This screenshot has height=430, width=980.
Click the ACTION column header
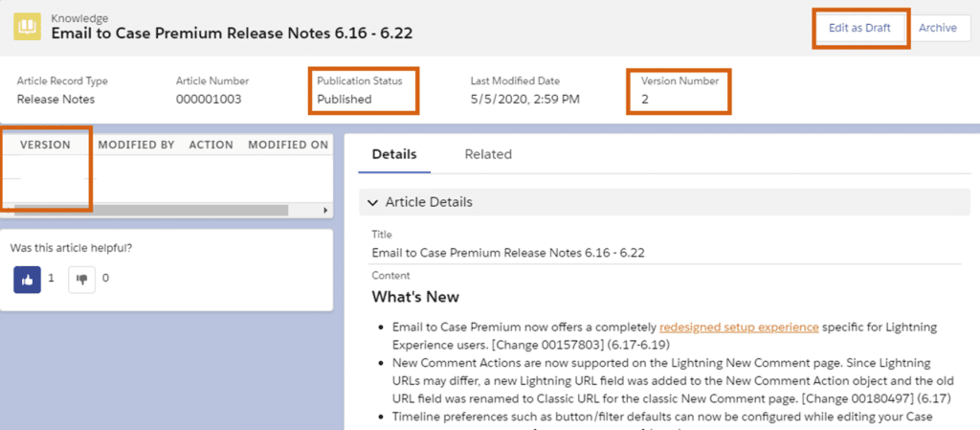tap(211, 145)
